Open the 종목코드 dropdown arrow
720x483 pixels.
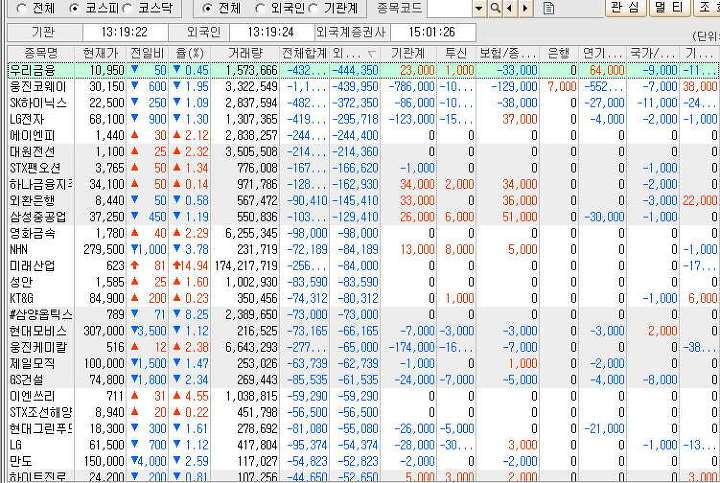479,8
